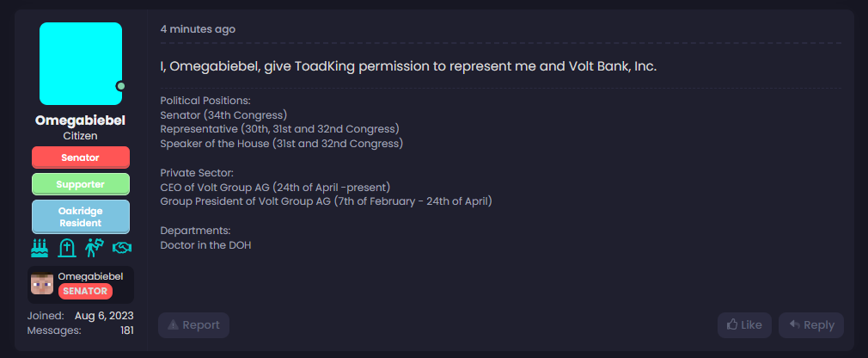Click the reply arrow icon
868x358 pixels.
794,325
